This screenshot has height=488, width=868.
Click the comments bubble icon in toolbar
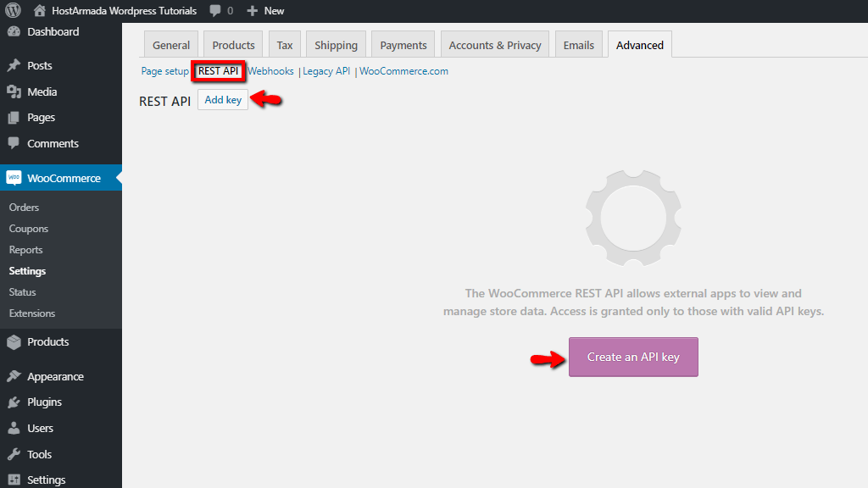[216, 11]
